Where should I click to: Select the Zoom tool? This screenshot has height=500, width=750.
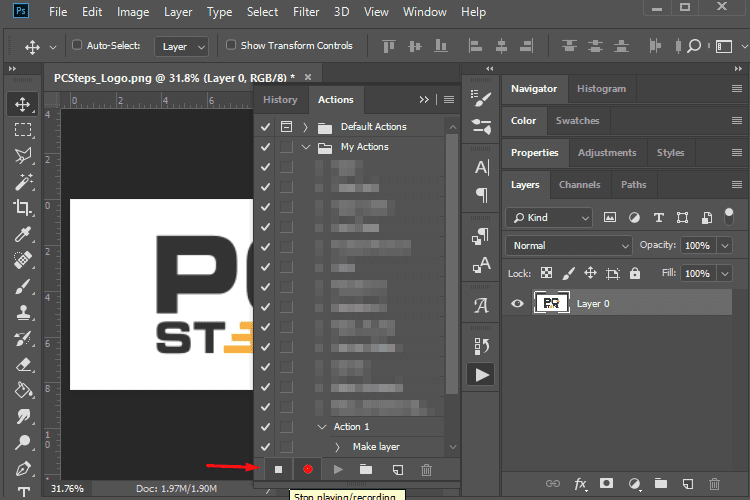coord(22,442)
